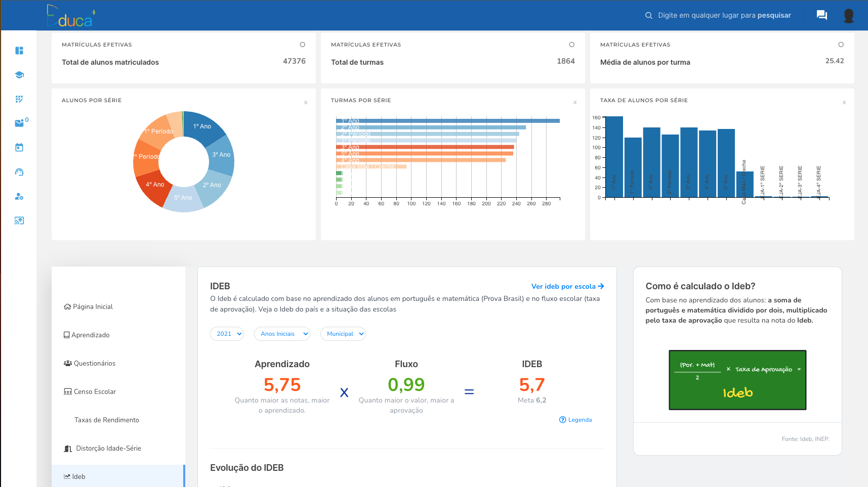Open the dashboard layout icon in sidebar

[19, 51]
